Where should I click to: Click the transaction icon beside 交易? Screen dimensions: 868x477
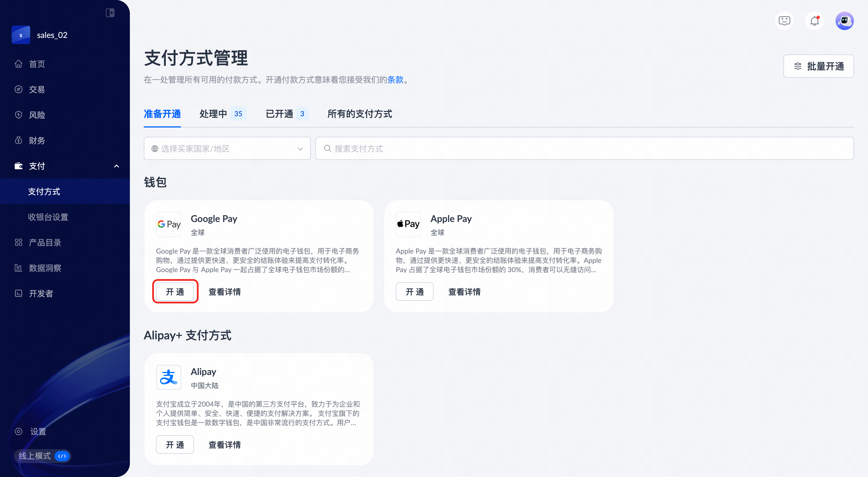[19, 89]
